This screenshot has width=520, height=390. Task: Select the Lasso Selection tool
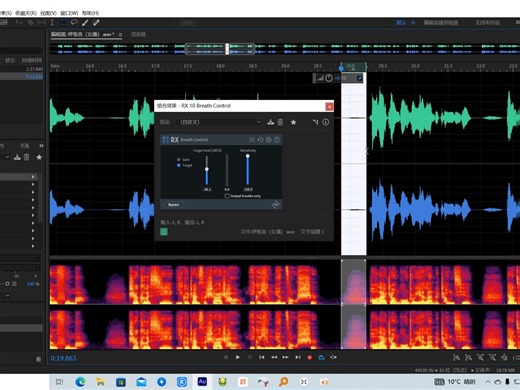[x=74, y=23]
